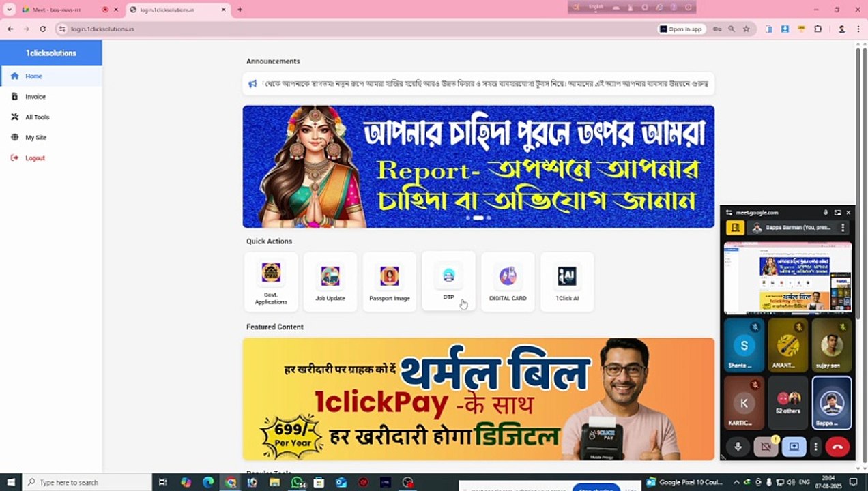Bookmark this page with star icon
The image size is (868, 491).
[746, 29]
